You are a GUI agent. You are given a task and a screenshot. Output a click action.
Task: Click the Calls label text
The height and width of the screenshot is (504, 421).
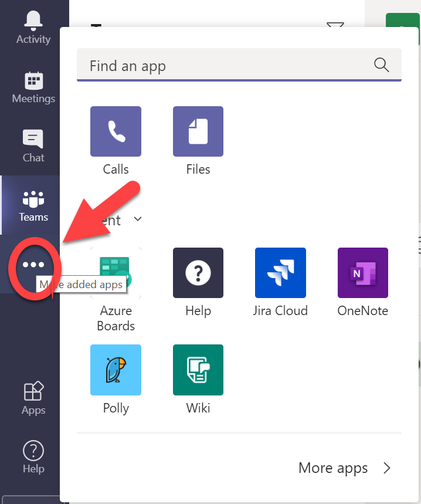coord(116,170)
